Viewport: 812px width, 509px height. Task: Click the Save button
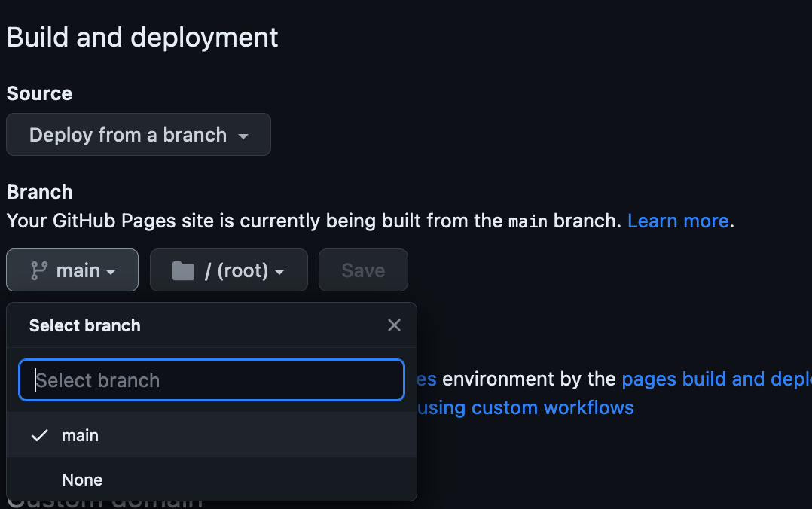point(363,270)
